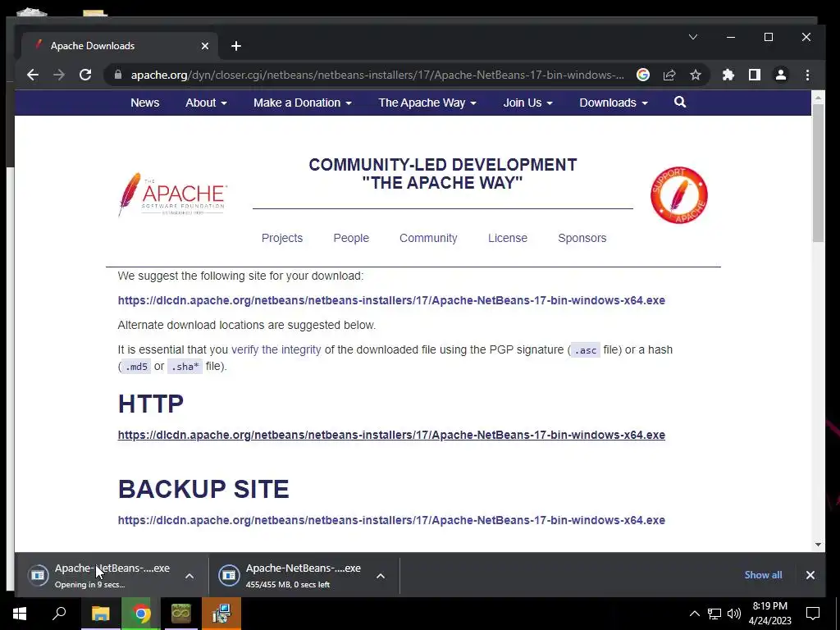This screenshot has width=840, height=630.
Task: Open volume control tray icon
Action: [734, 614]
